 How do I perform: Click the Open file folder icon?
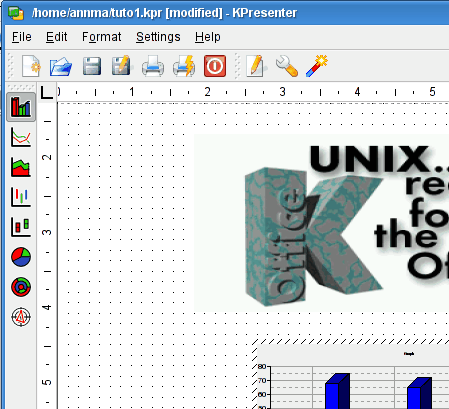coord(61,66)
